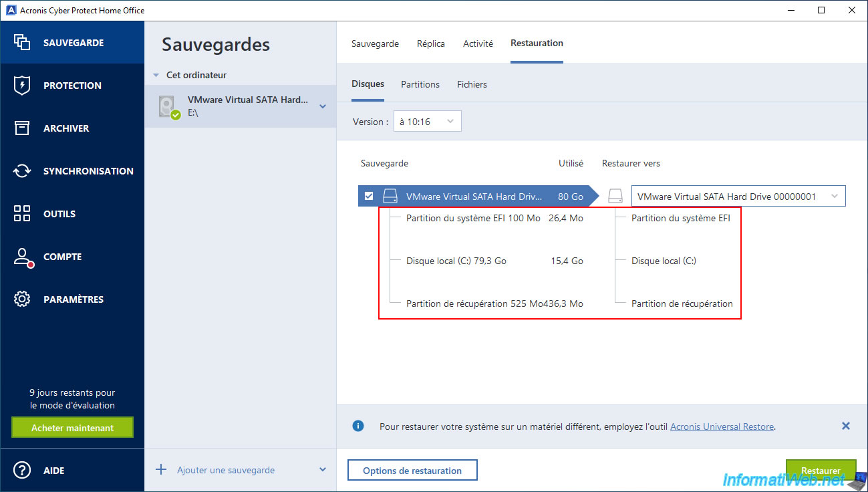The image size is (868, 492).
Task: Click source Partition de récupération 525 Mo
Action: tap(474, 303)
